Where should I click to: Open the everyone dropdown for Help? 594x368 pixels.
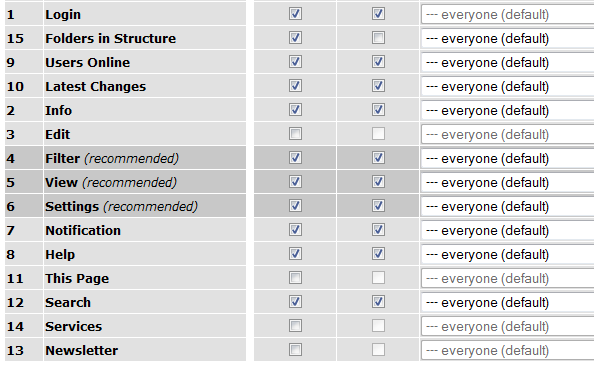508,254
